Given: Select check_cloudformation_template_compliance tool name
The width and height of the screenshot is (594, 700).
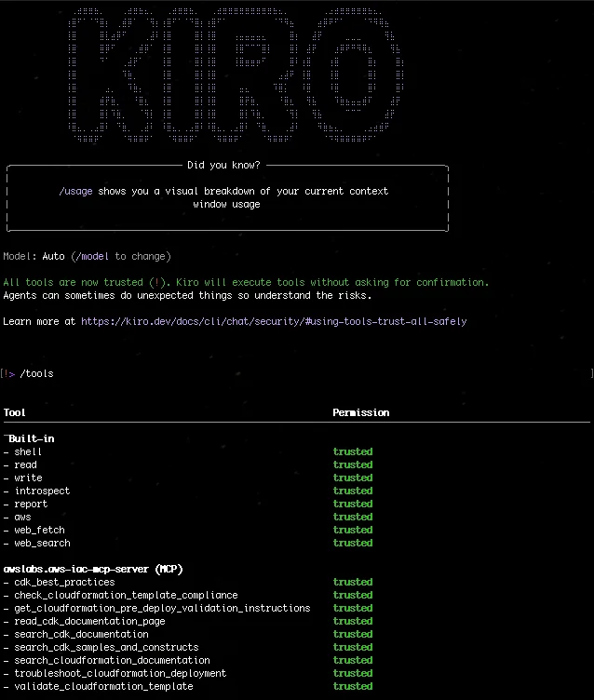Looking at the screenshot, I should pyautogui.click(x=126, y=595).
